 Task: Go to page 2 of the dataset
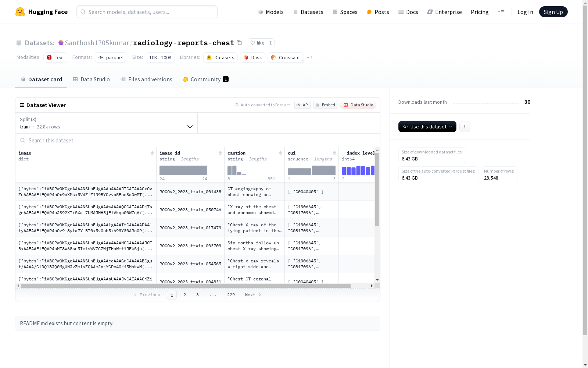click(x=184, y=295)
